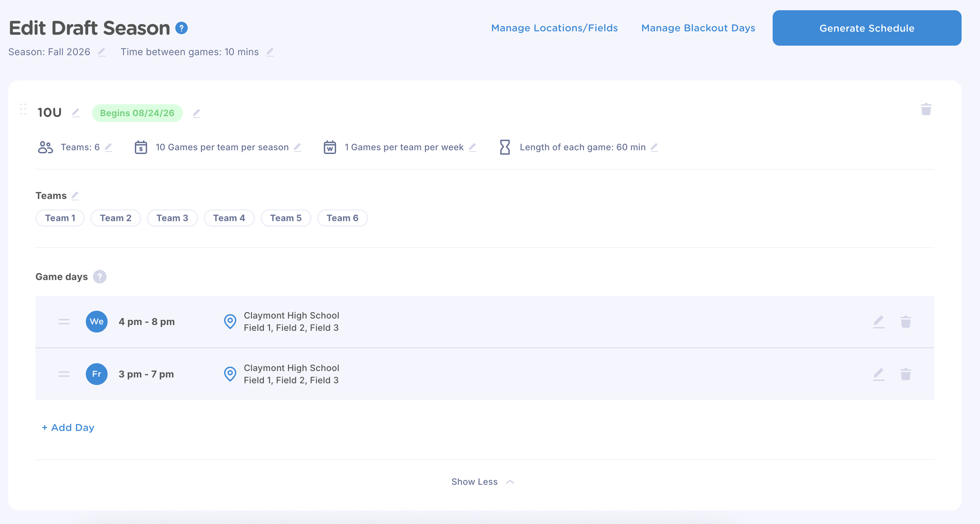Screen dimensions: 980x524
Task: Edit the length of each game
Action: tap(654, 147)
